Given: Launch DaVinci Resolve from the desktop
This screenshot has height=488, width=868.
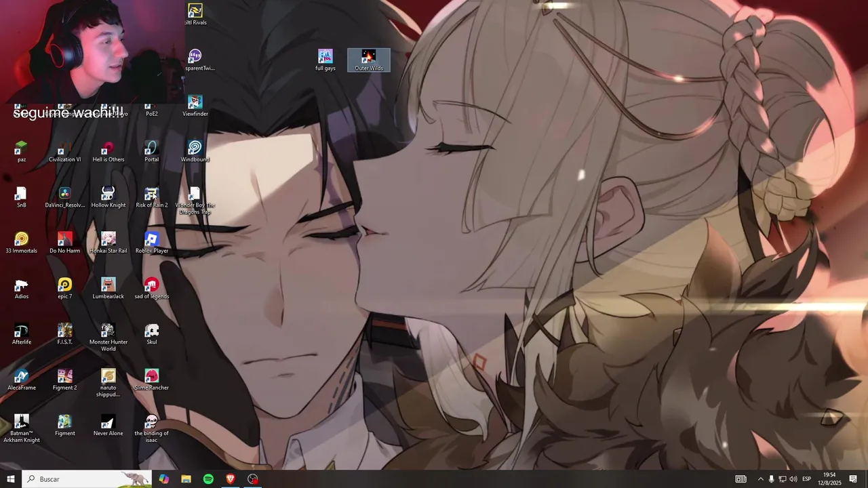Looking at the screenshot, I should [65, 197].
